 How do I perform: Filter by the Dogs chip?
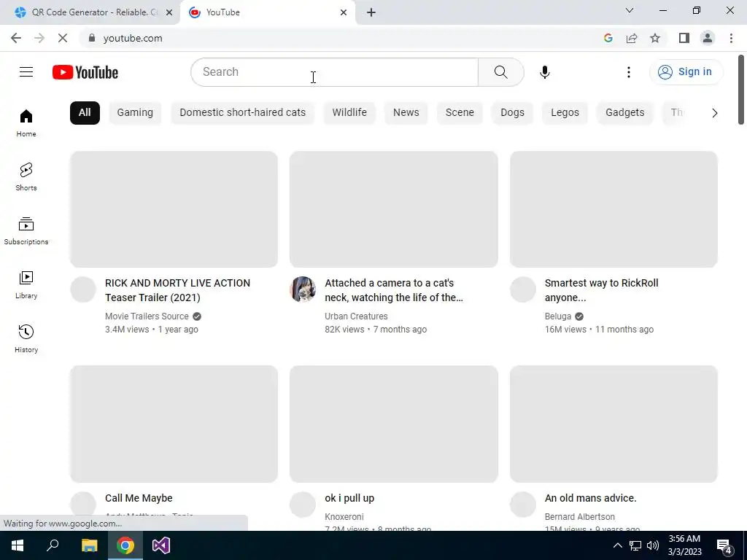[512, 113]
